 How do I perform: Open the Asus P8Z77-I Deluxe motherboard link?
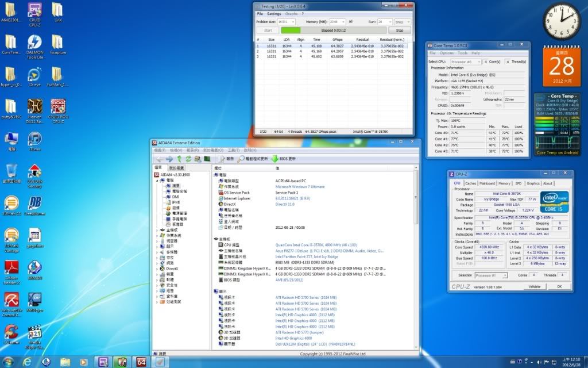click(x=330, y=251)
